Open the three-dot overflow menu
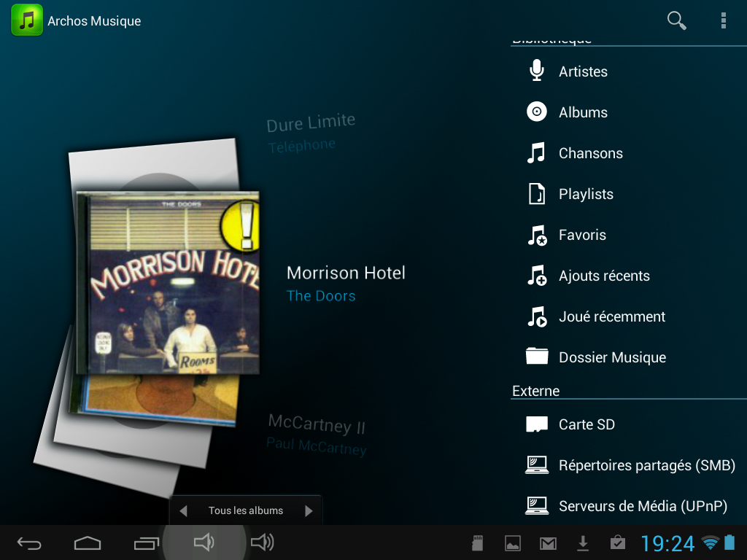Screen dimensions: 747x560 [723, 20]
